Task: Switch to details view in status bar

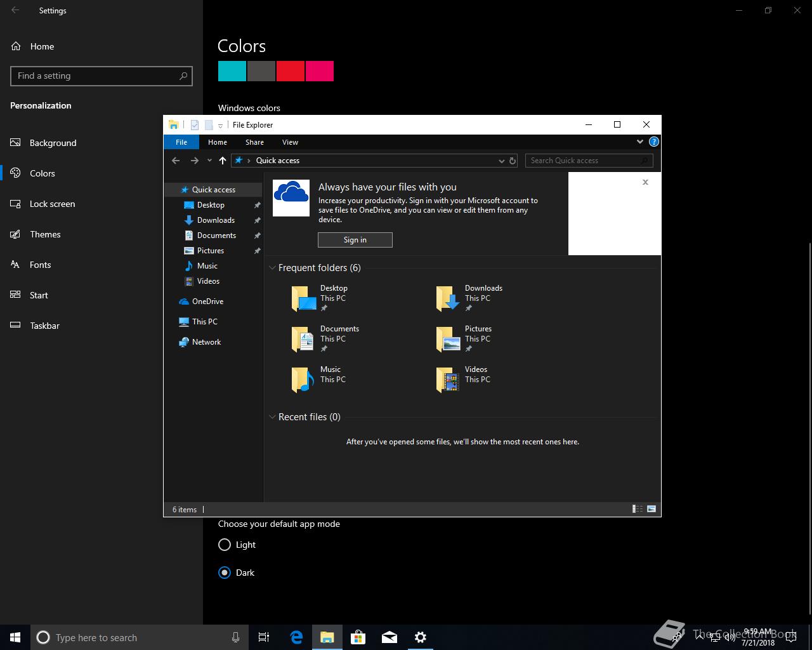Action: point(638,509)
